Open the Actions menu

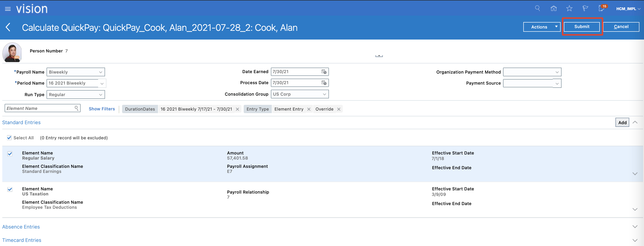pos(542,27)
